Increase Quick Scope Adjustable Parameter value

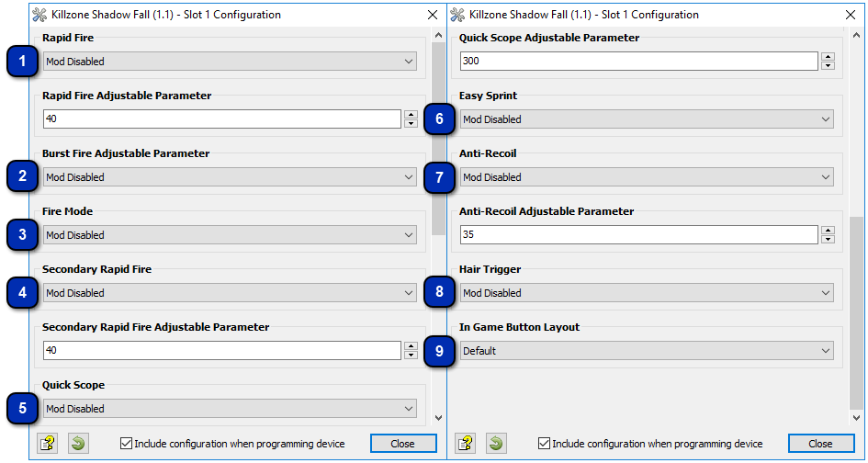point(829,56)
